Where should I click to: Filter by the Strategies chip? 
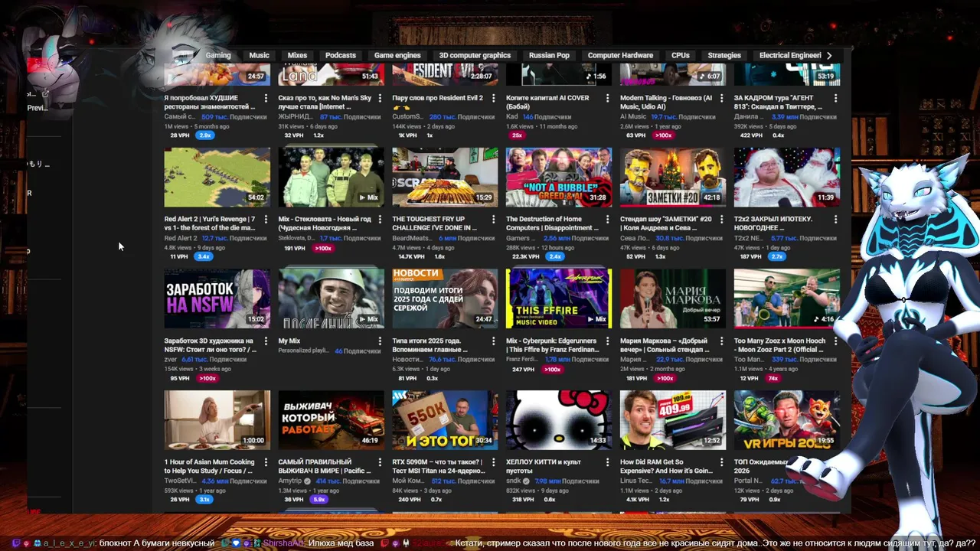[x=724, y=55]
